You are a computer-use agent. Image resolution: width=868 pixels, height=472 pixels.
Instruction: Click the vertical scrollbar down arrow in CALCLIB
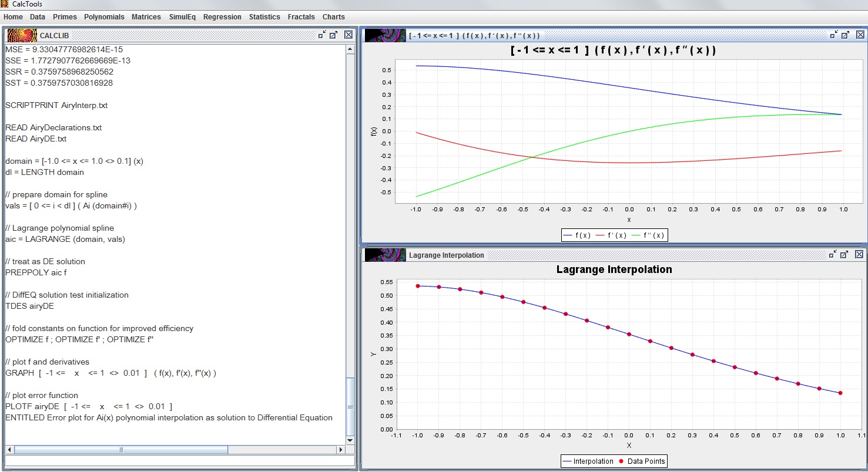click(351, 440)
